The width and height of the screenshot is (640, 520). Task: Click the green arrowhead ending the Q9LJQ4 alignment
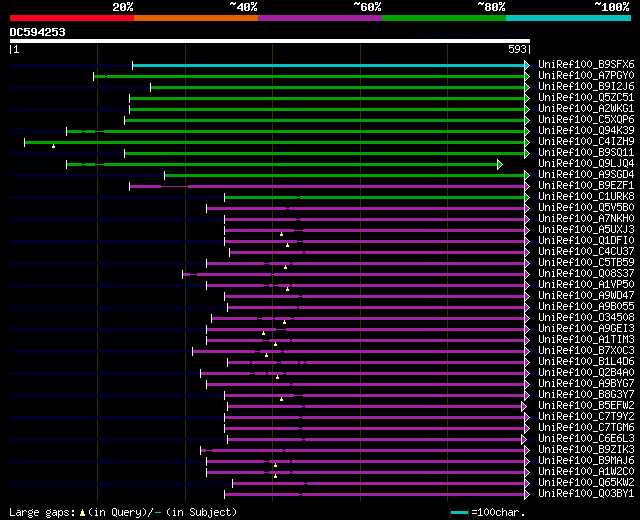(500, 164)
